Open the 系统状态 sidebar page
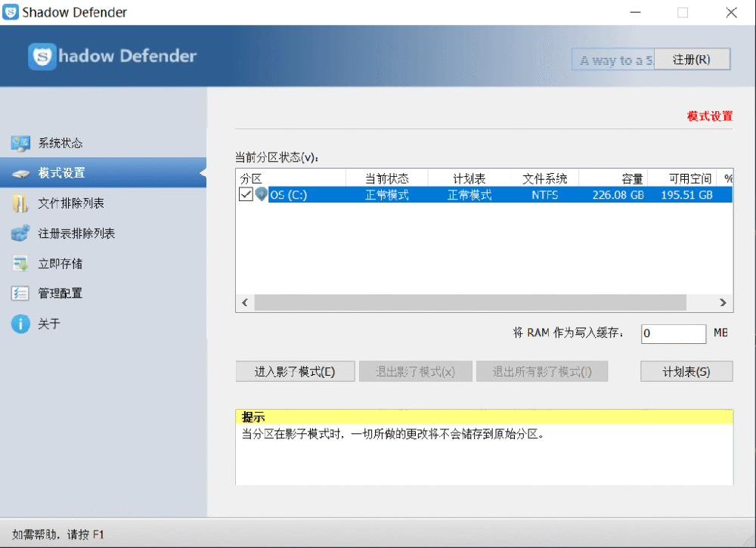 (60, 143)
